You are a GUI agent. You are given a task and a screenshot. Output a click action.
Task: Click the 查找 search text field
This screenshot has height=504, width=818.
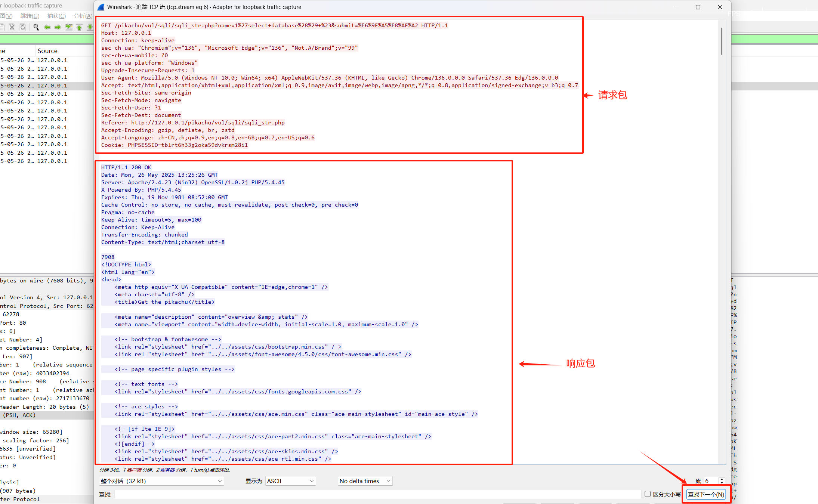(x=377, y=494)
